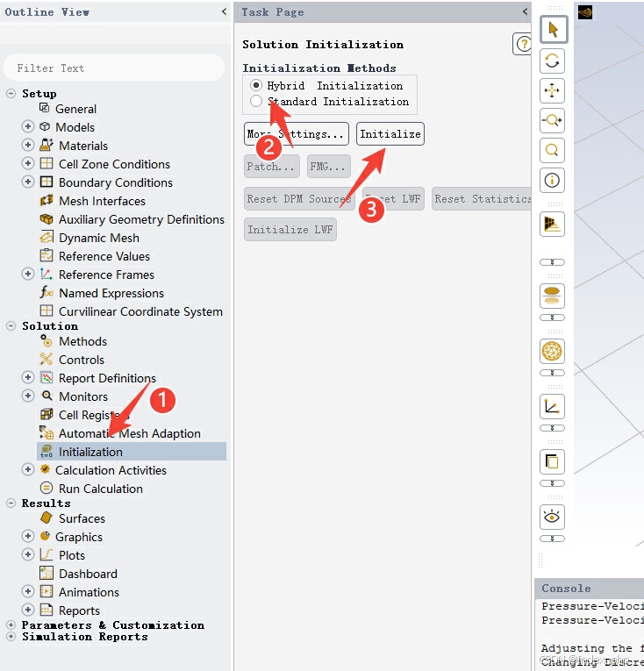The height and width of the screenshot is (671, 644).
Task: Click the probe info tool icon
Action: click(x=552, y=180)
